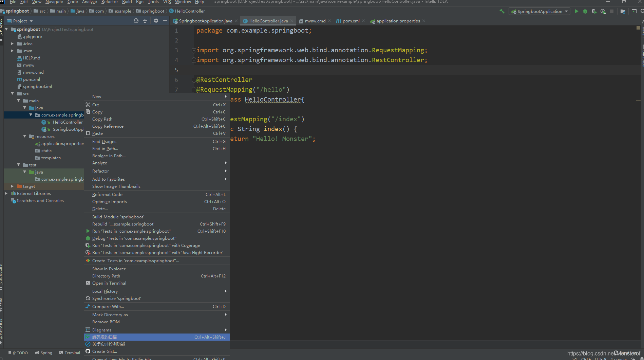Start debugging with the green bug icon
This screenshot has height=360, width=644.
[x=585, y=11]
